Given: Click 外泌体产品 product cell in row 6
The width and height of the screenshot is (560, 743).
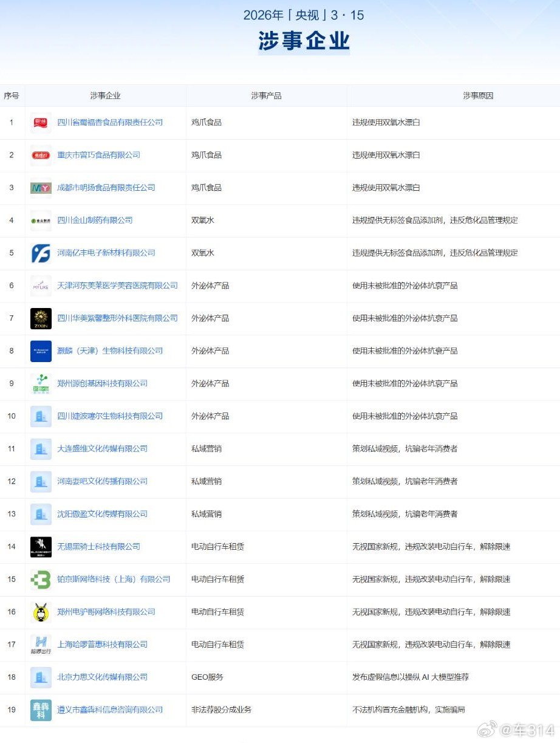Looking at the screenshot, I should pyautogui.click(x=210, y=286).
